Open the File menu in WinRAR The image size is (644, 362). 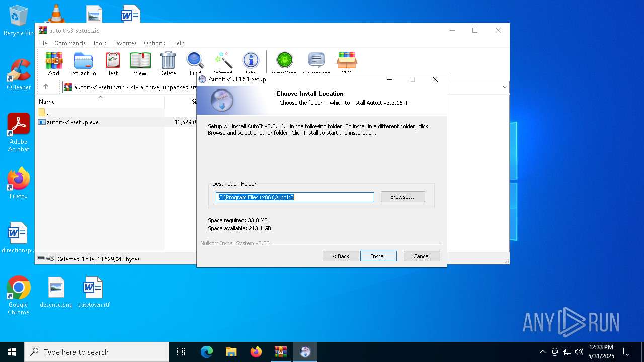click(43, 43)
